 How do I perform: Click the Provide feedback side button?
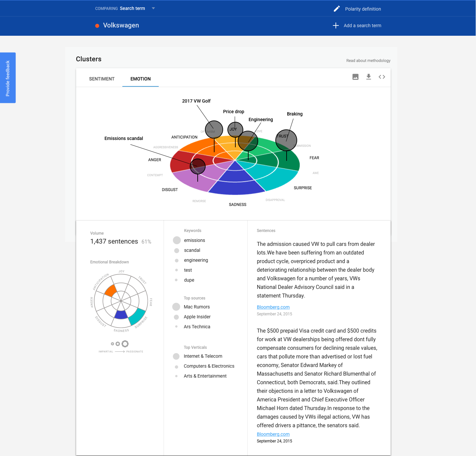tap(8, 78)
